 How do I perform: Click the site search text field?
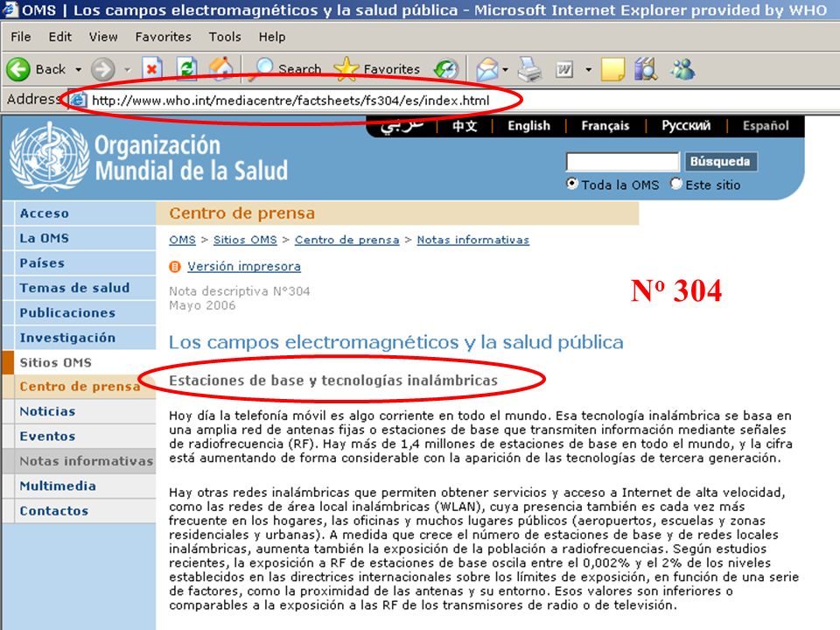tap(622, 161)
